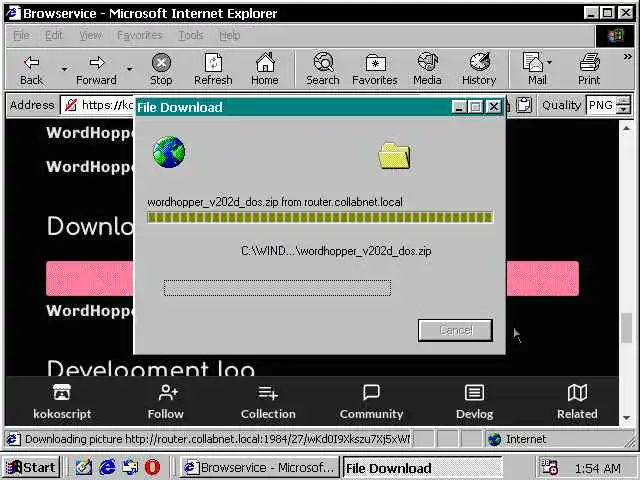Click the page scrollbar down arrow

pyautogui.click(x=627, y=418)
